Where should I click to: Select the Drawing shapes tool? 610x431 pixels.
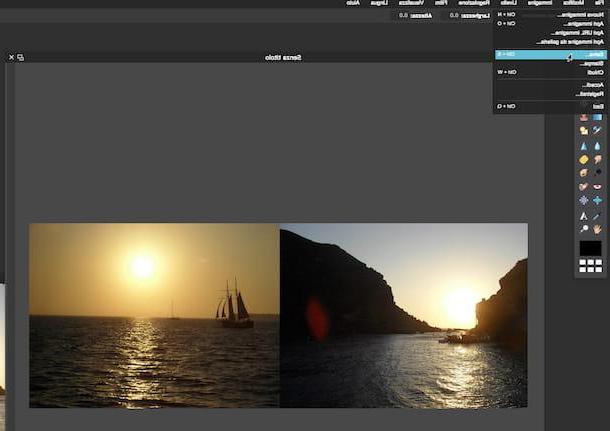point(584,130)
